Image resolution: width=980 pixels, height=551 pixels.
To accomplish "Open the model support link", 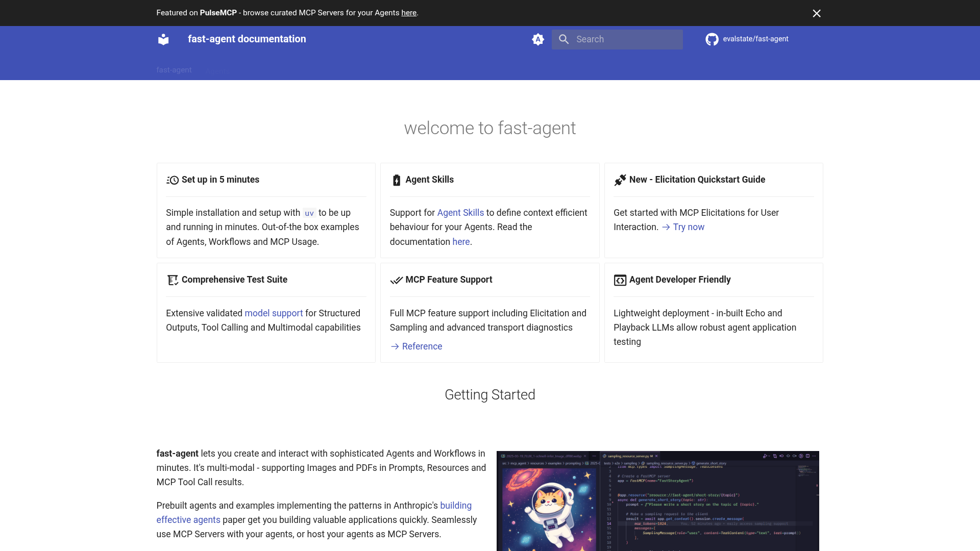I will 274,313.
